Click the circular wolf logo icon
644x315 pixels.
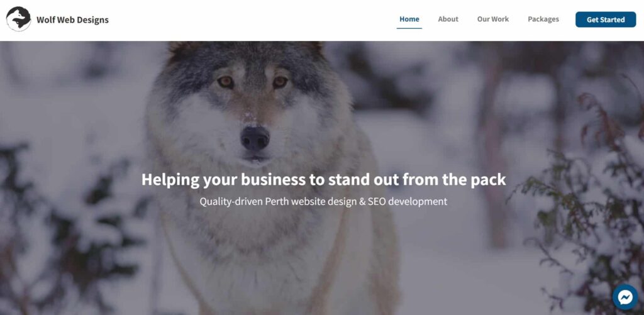coord(18,19)
